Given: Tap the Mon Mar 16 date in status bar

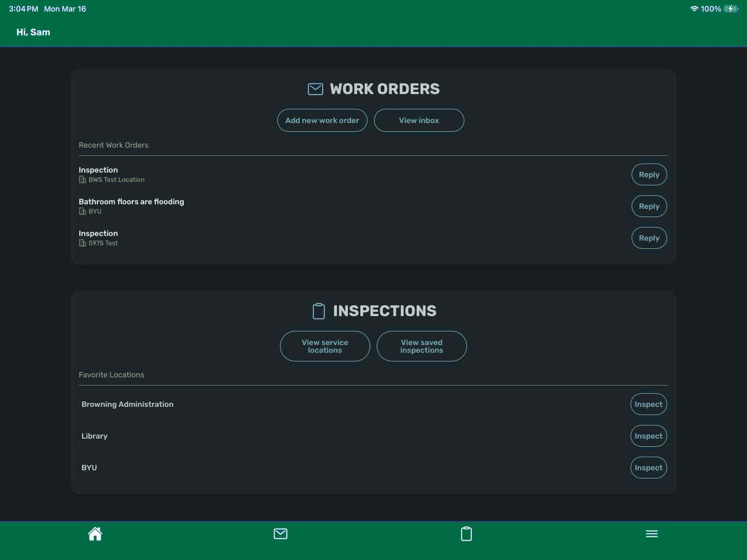Looking at the screenshot, I should (65, 9).
